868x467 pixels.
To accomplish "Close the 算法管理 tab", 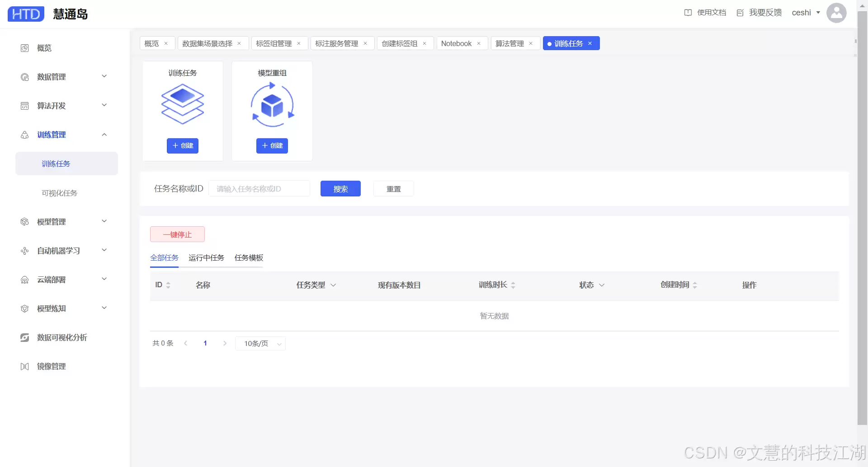I will click(531, 43).
